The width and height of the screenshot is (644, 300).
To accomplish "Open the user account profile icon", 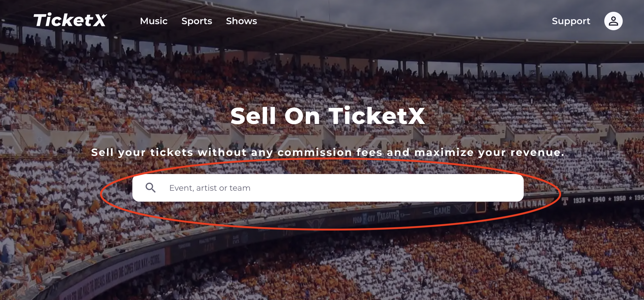I will (613, 21).
